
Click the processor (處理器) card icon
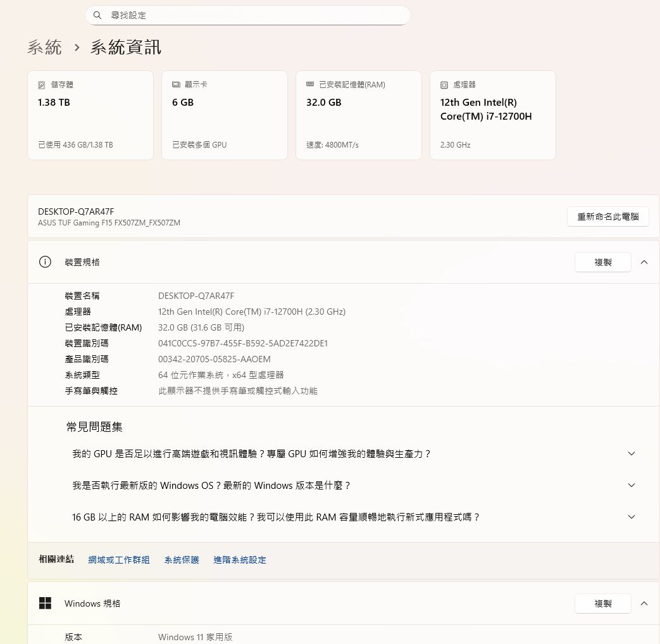pyautogui.click(x=444, y=85)
